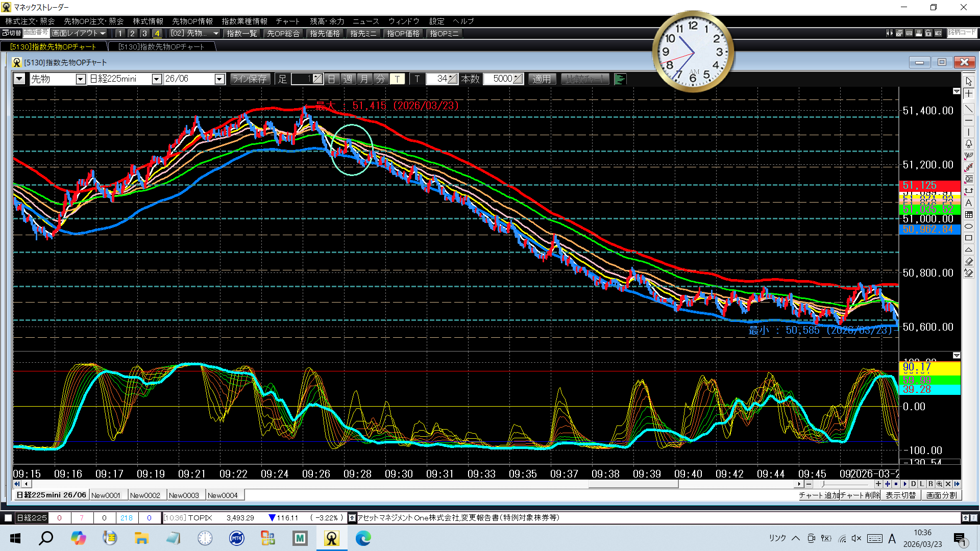
Task: Expand the 画面レイアウト dropdown
Action: [79, 33]
